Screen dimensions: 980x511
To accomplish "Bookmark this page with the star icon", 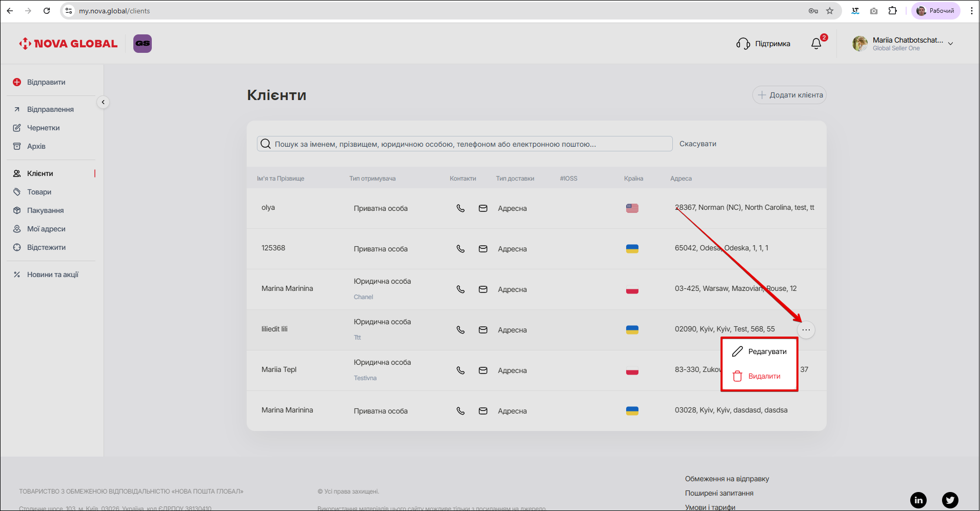I will pos(830,11).
